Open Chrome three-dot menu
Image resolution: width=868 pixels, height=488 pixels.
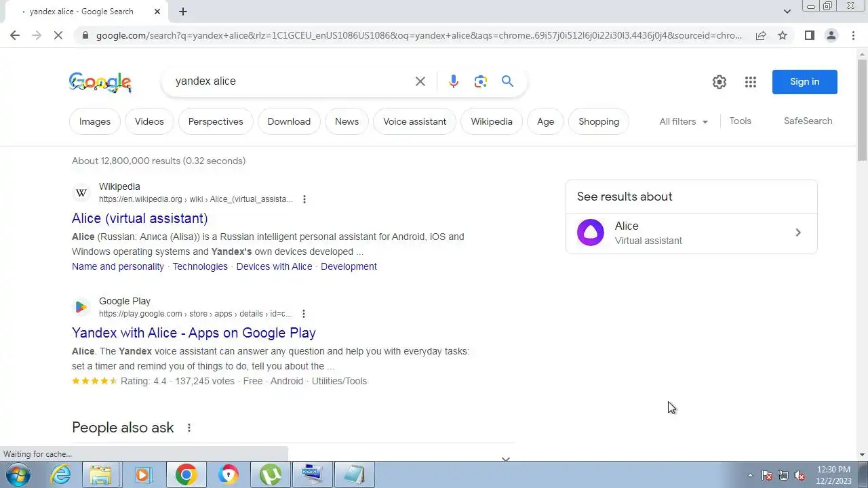coord(853,35)
